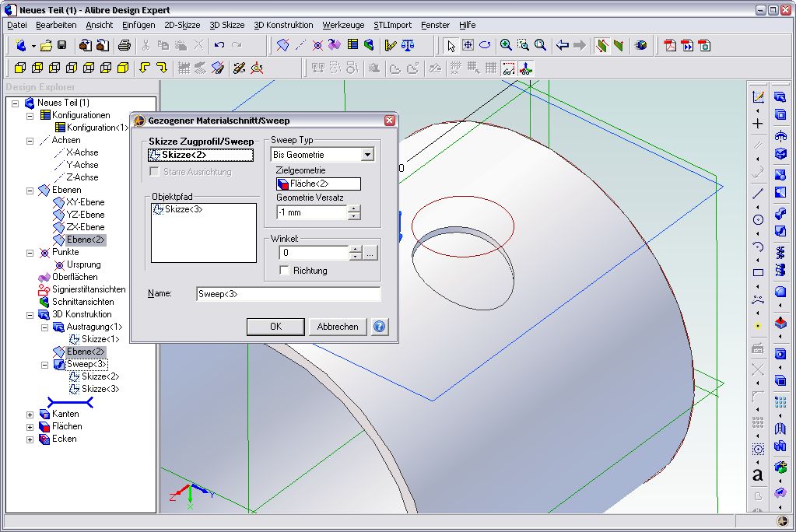Select Z-Achse in the Design Explorer

[x=82, y=177]
